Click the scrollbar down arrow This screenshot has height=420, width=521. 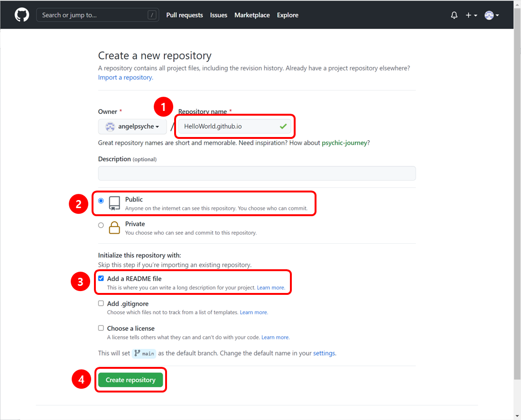(x=517, y=416)
